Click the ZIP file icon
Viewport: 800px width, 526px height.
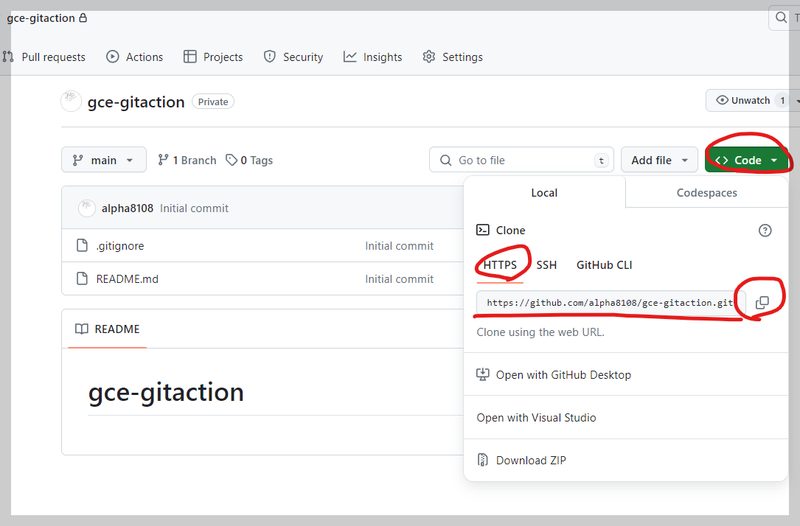(482, 460)
